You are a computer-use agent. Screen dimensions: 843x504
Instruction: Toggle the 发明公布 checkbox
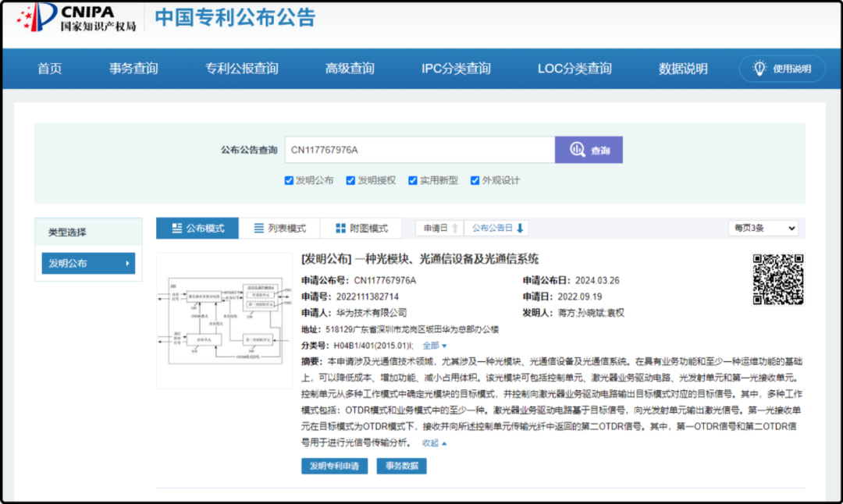[289, 180]
